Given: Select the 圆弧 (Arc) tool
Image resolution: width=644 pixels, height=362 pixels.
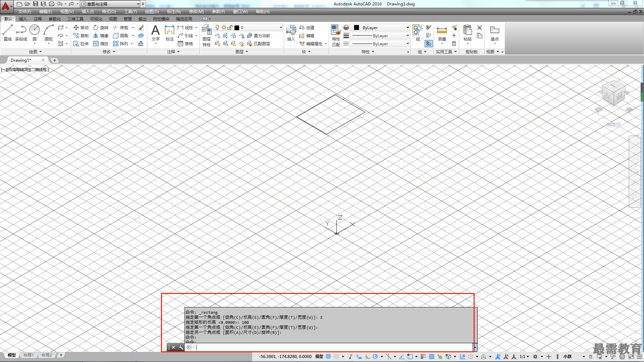Looking at the screenshot, I should pos(49,33).
